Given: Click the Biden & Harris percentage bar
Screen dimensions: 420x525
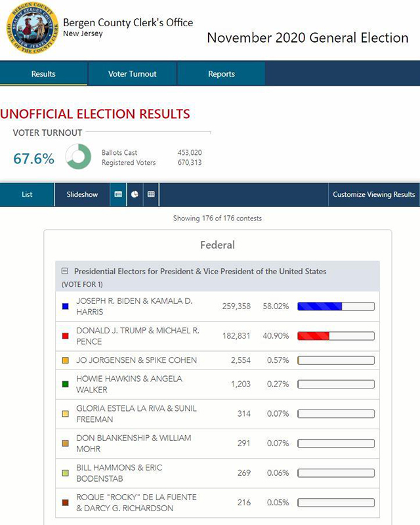Looking at the screenshot, I should tap(335, 306).
